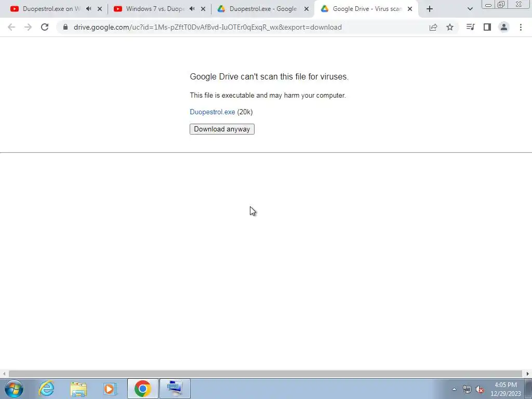The height and width of the screenshot is (399, 532).
Task: Open the media control icon in toolbar
Action: coord(470,27)
